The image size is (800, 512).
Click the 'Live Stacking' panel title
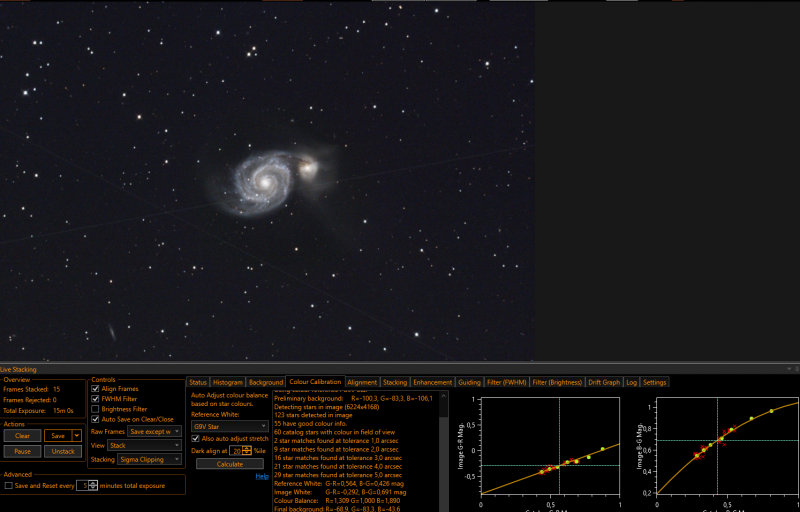18,369
